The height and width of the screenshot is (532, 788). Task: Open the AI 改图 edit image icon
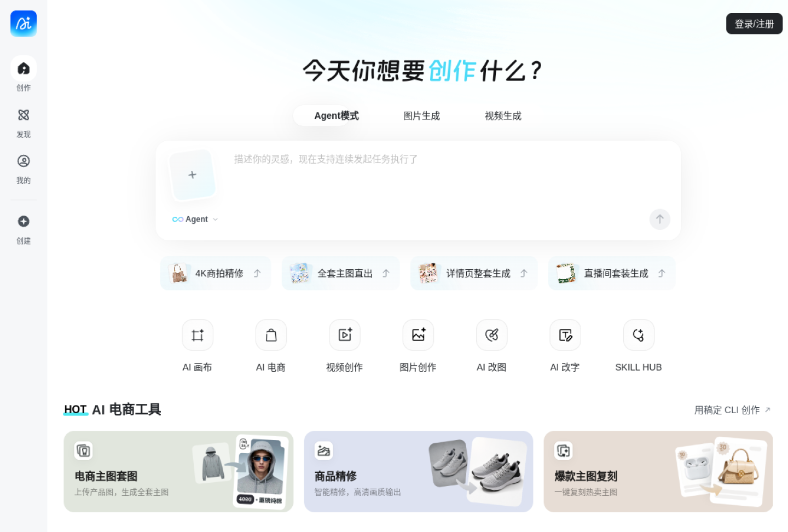492,335
